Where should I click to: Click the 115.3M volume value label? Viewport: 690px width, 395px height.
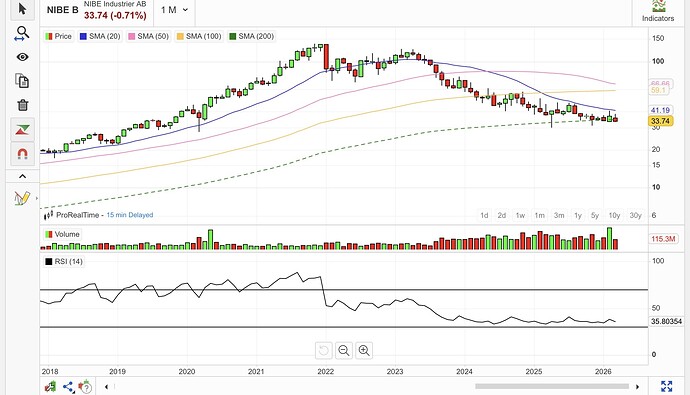point(663,239)
